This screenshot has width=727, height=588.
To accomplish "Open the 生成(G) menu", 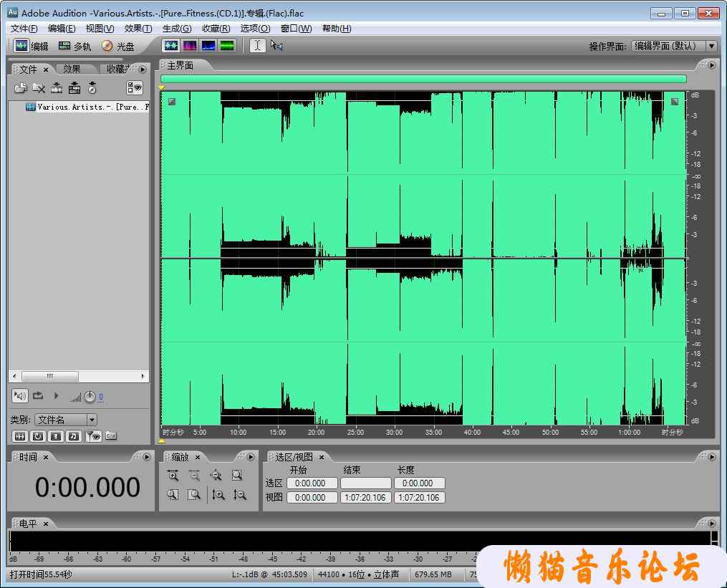I will coord(177,29).
